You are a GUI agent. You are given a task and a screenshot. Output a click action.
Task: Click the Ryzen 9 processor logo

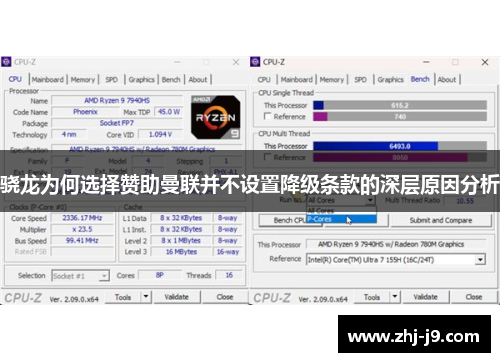point(216,117)
